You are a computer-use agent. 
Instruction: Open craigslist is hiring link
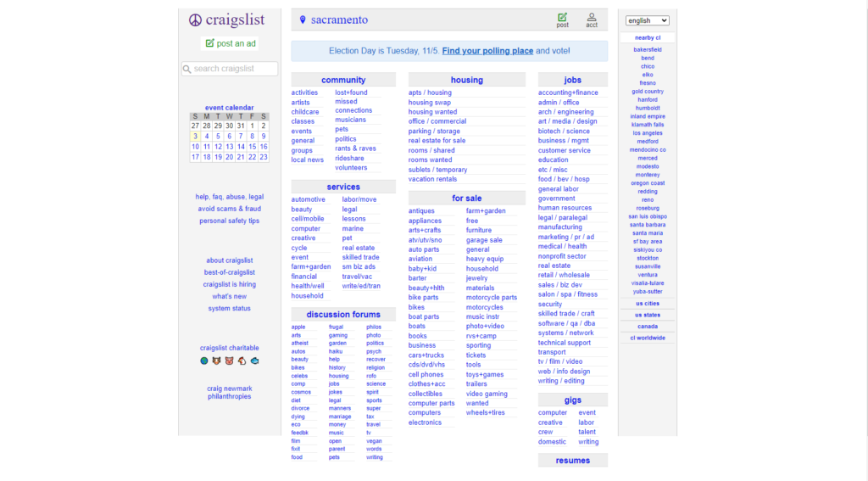tap(229, 284)
